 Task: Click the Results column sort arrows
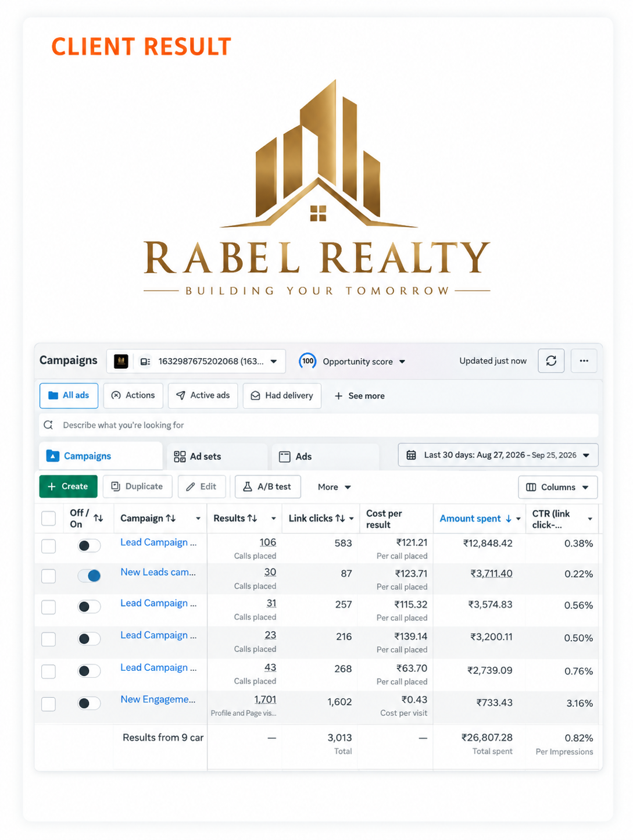click(252, 518)
